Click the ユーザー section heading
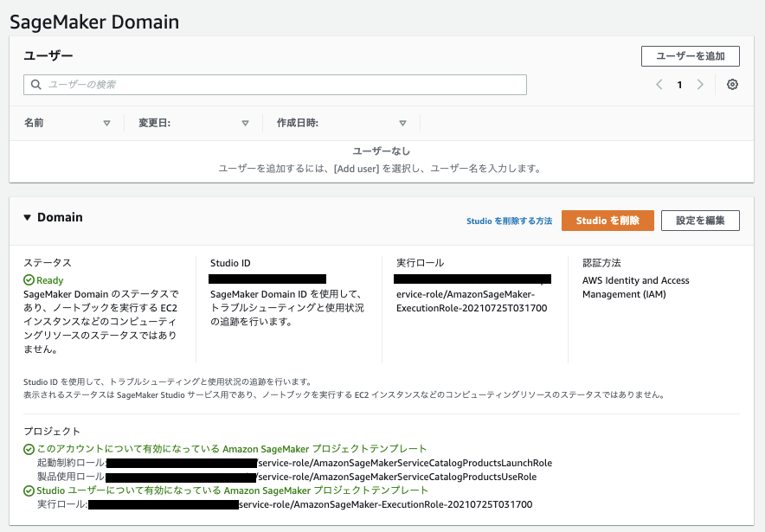Viewport: 765px width, 532px height. [48, 55]
